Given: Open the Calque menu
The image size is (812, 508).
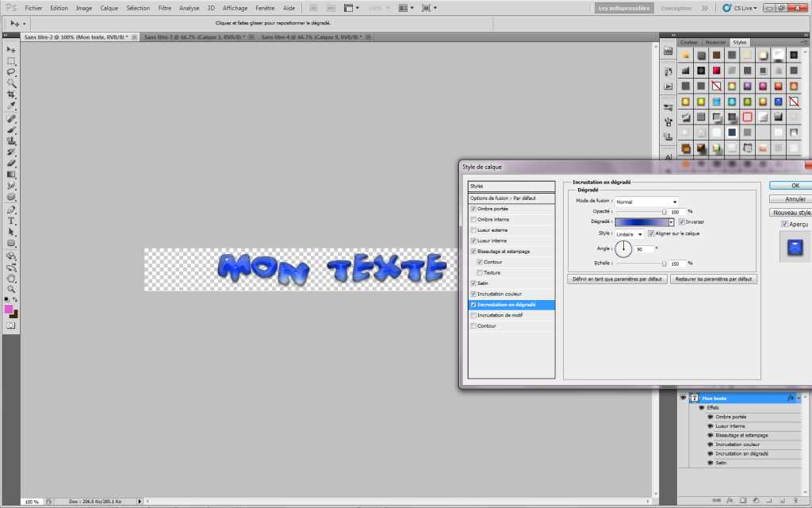Looking at the screenshot, I should coord(109,8).
